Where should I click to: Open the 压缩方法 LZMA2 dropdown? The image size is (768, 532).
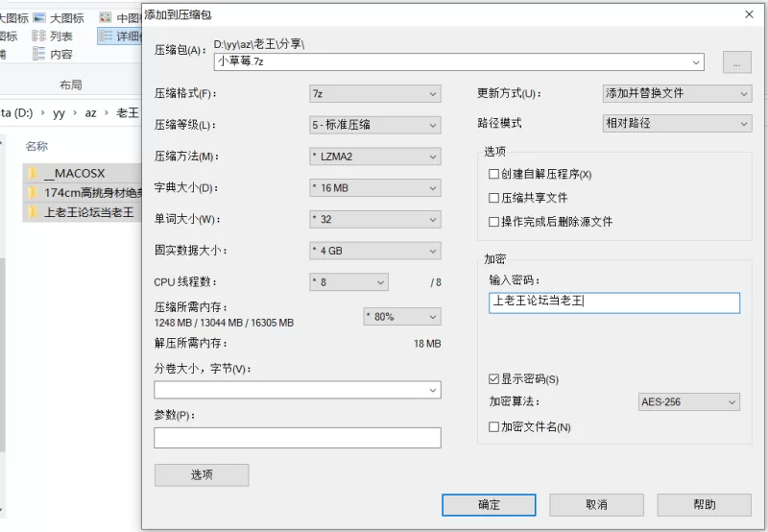tap(375, 157)
